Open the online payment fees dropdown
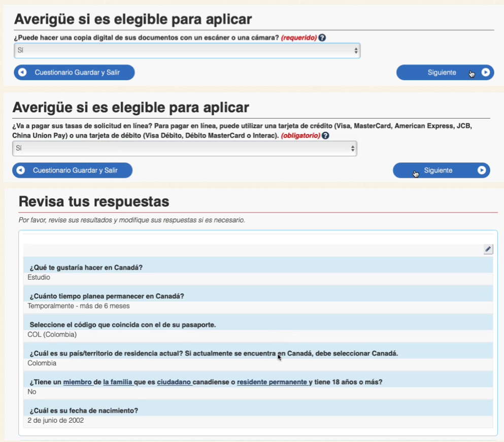 184,149
